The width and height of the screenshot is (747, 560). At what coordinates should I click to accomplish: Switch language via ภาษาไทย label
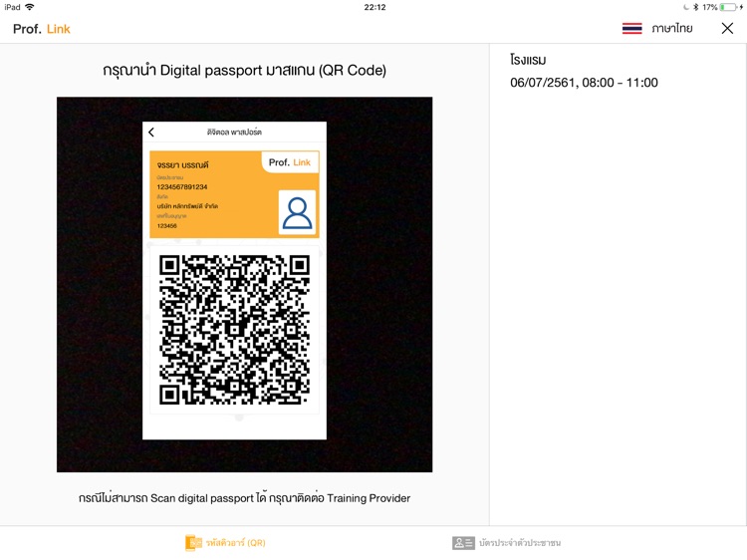point(671,29)
